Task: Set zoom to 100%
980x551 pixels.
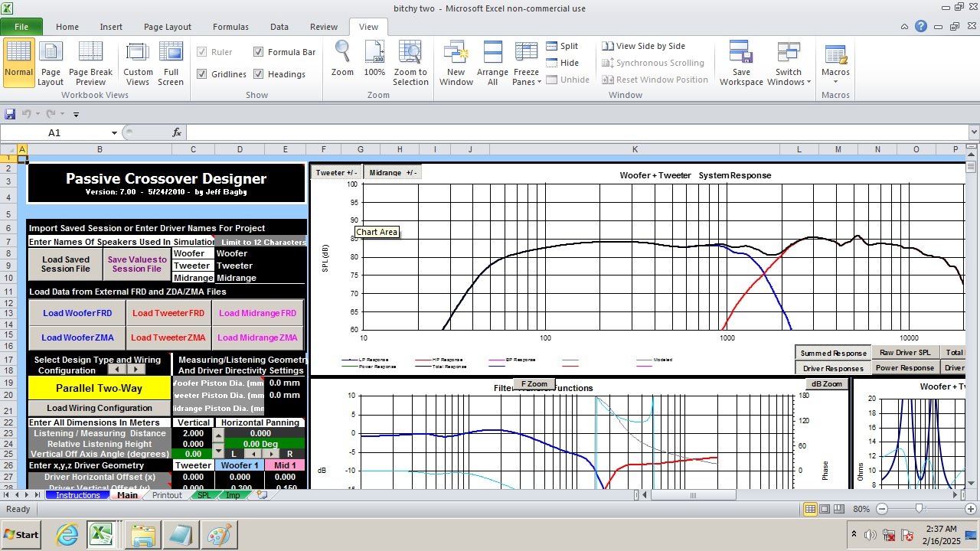Action: click(x=374, y=59)
